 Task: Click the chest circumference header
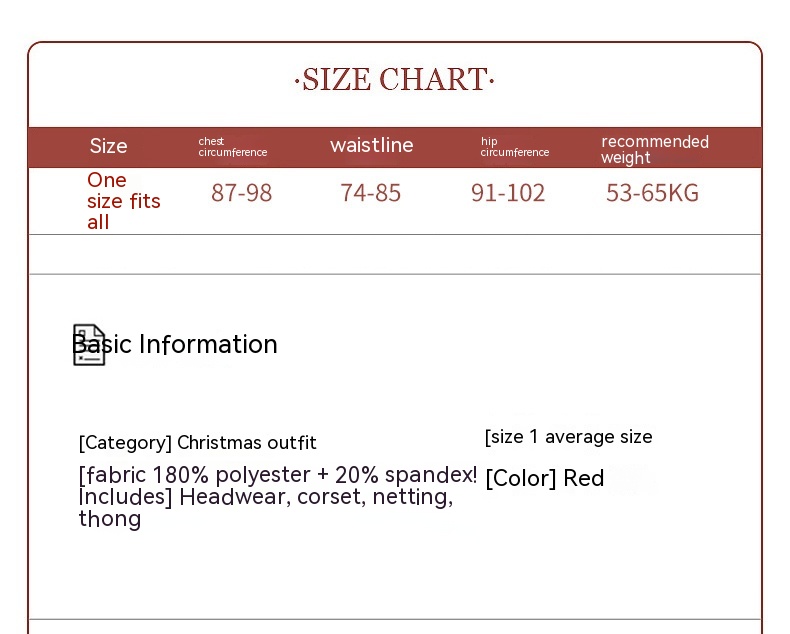[232, 147]
